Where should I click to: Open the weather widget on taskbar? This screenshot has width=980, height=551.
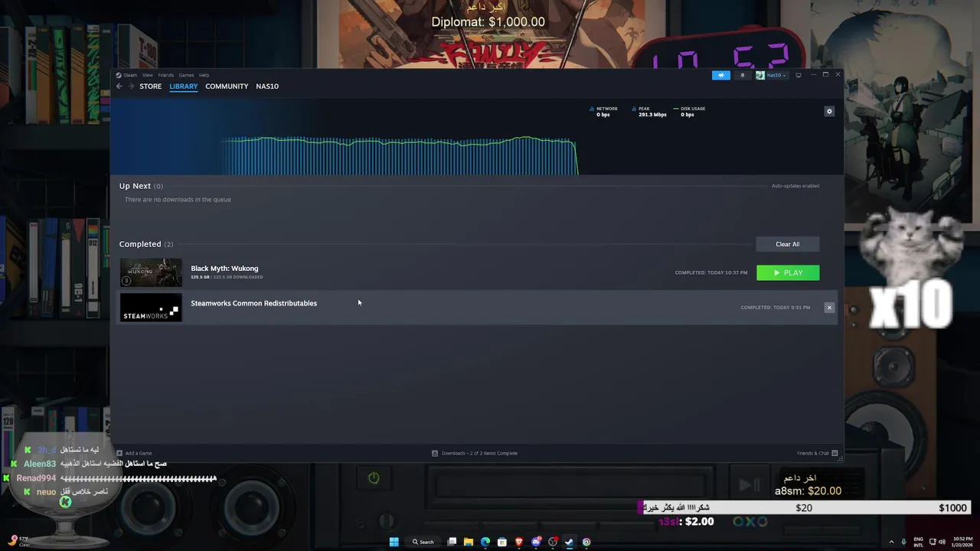pyautogui.click(x=18, y=542)
